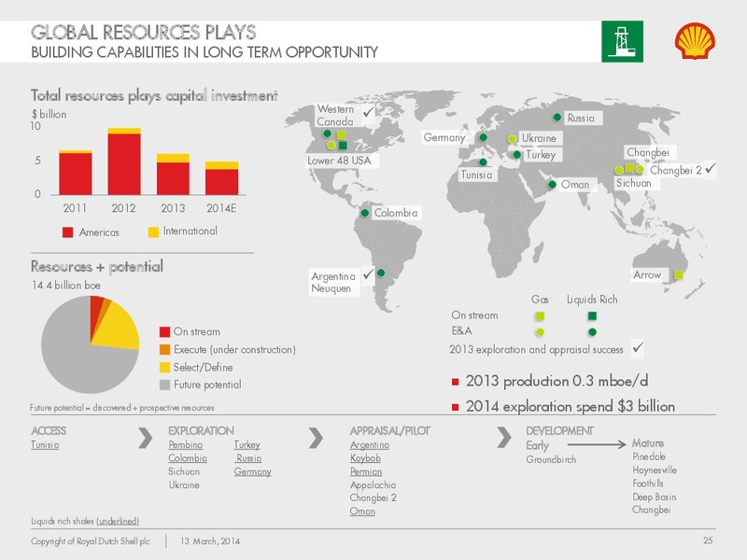Image resolution: width=747 pixels, height=560 pixels.
Task: Click chevron arrow between Exploration and Appraisal/Pilot
Action: click(316, 438)
